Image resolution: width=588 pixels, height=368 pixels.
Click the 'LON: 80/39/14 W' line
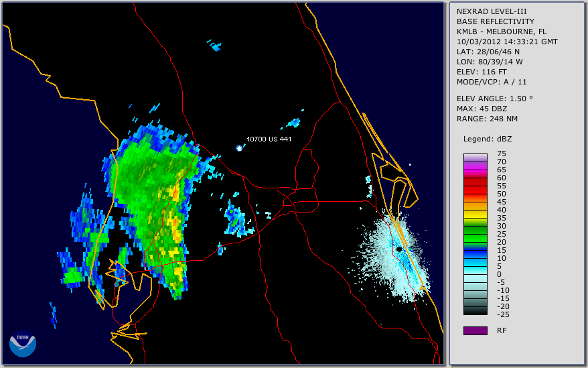pos(490,62)
